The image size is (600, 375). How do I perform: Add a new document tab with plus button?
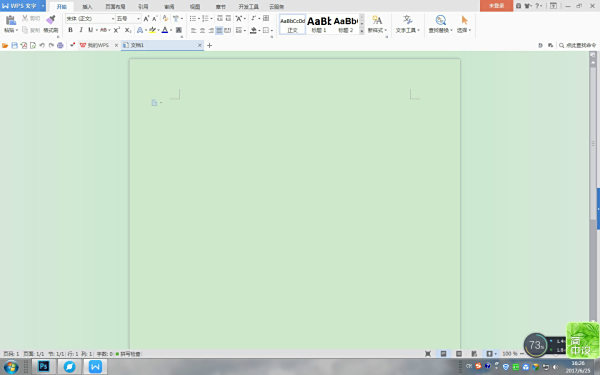[x=209, y=46]
